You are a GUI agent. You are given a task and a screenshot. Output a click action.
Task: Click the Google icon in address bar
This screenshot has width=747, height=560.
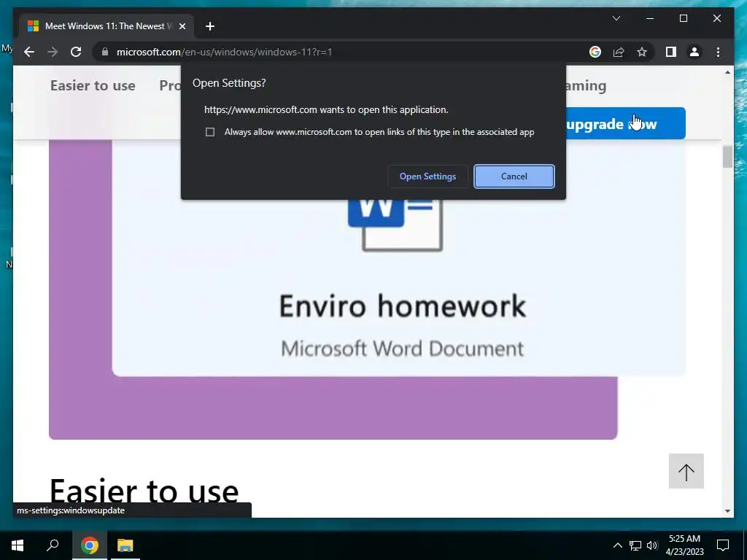tap(595, 52)
